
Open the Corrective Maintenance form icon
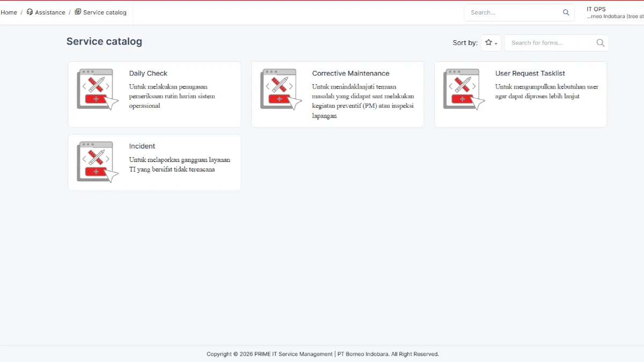pos(281,90)
